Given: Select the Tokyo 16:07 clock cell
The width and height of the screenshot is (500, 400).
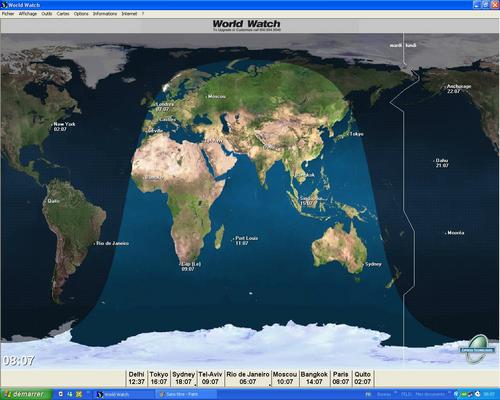Looking at the screenshot, I should click(x=159, y=378).
